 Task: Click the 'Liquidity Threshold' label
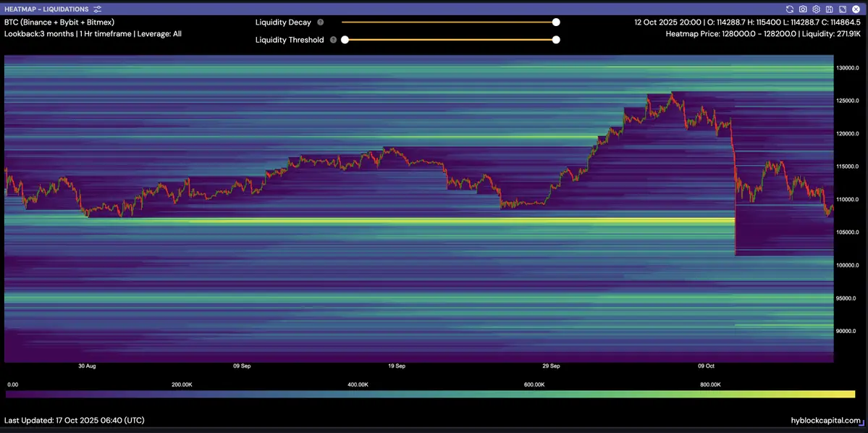coord(290,40)
